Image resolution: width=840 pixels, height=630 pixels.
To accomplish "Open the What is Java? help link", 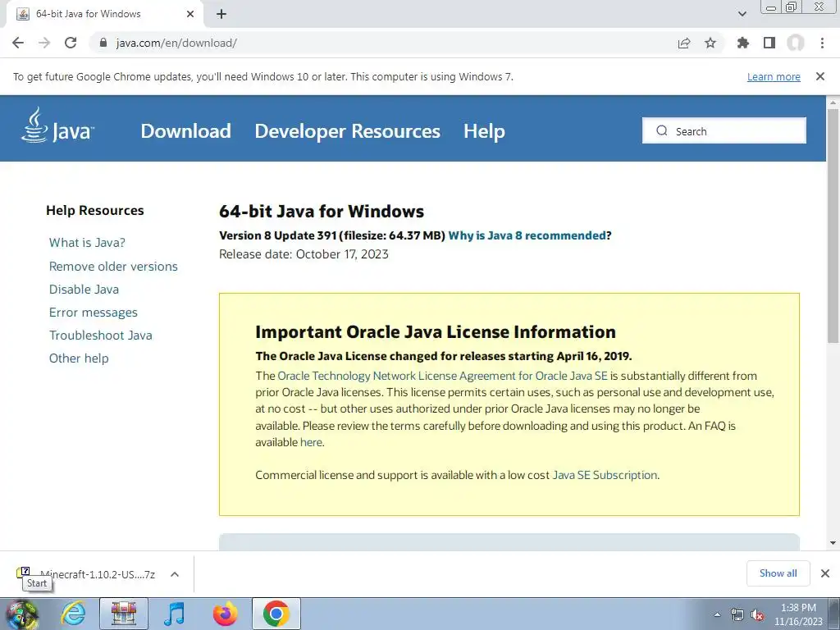I will pyautogui.click(x=87, y=243).
